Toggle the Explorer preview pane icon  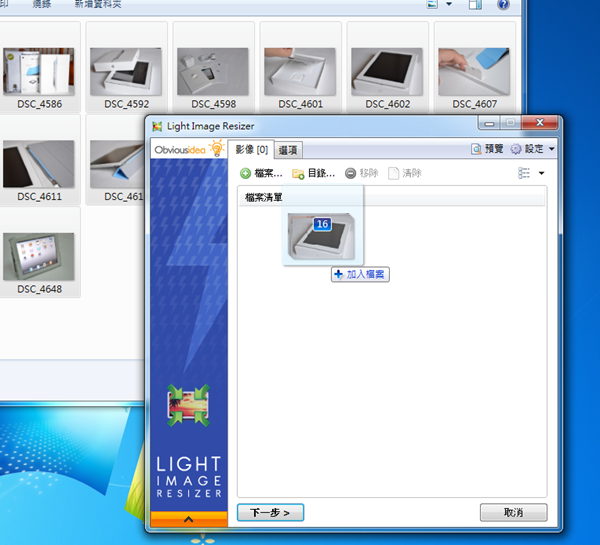[x=475, y=4]
